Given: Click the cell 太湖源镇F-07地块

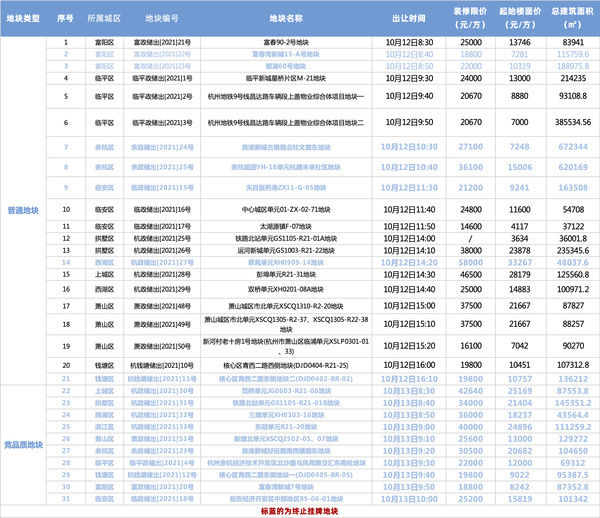Looking at the screenshot, I should (286, 226).
